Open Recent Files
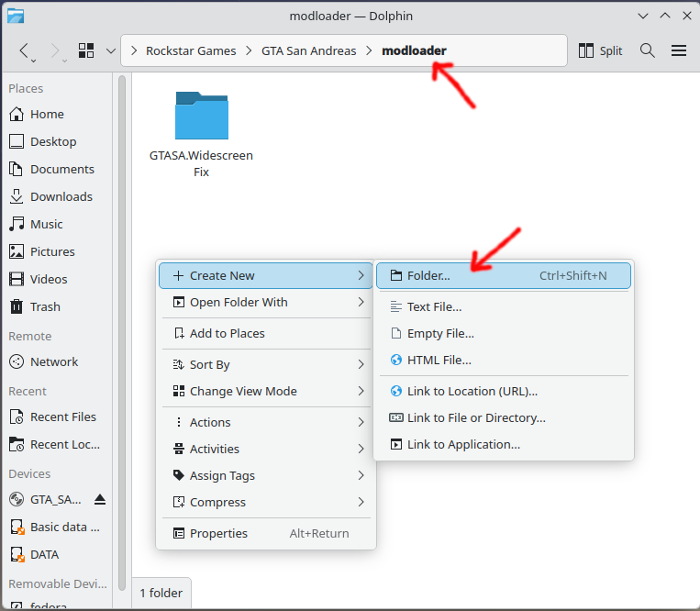Viewport: 700px width, 611px height. pyautogui.click(x=57, y=417)
